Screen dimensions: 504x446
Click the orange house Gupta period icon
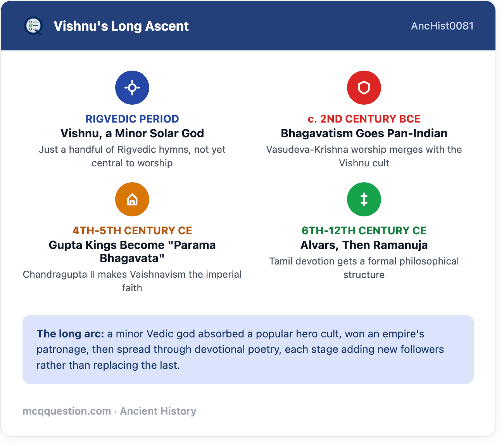(x=132, y=199)
